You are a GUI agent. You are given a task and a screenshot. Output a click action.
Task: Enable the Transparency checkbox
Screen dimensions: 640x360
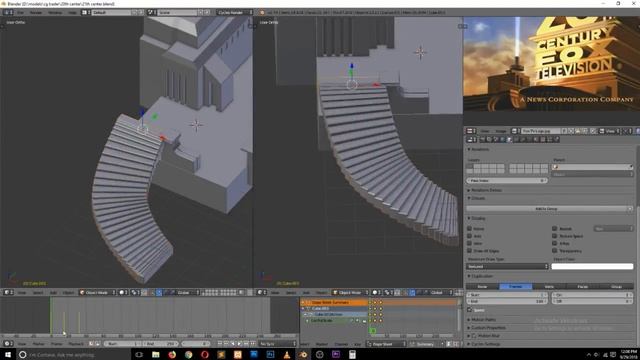[x=554, y=251]
